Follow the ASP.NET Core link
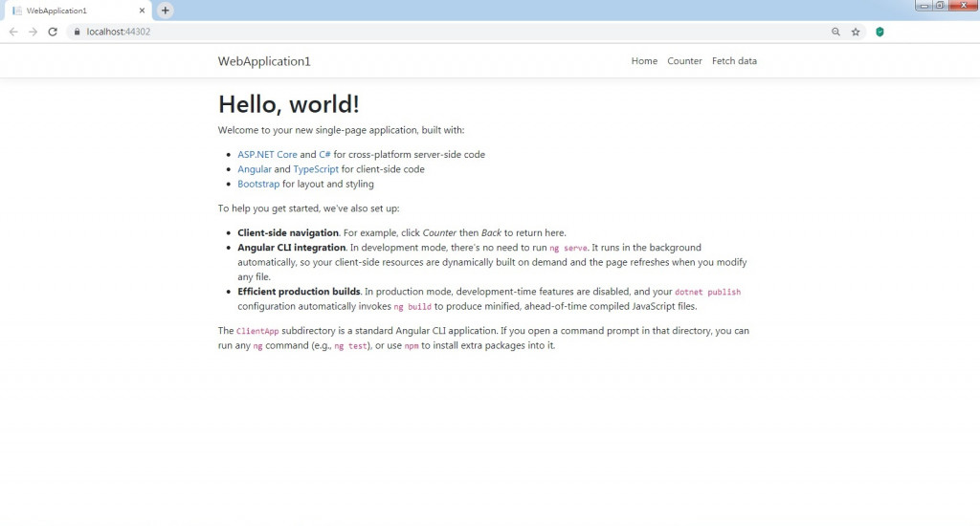Image resolution: width=980 pixels, height=526 pixels. point(268,154)
